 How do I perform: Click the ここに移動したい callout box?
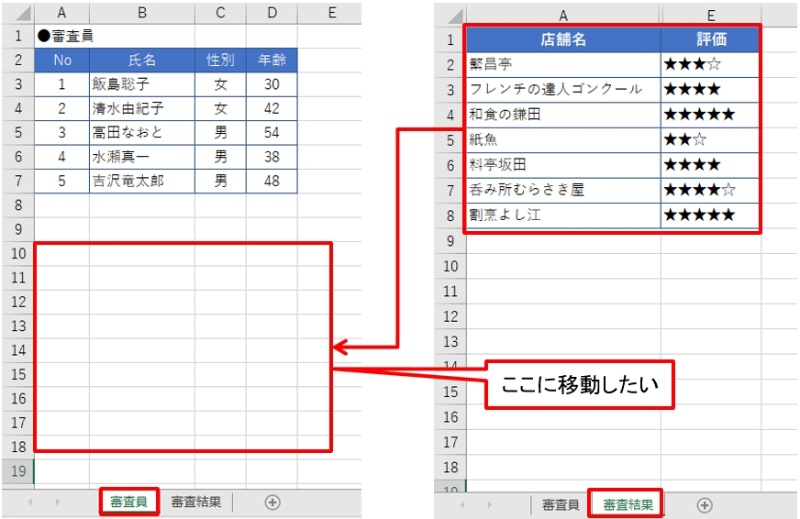pyautogui.click(x=580, y=382)
